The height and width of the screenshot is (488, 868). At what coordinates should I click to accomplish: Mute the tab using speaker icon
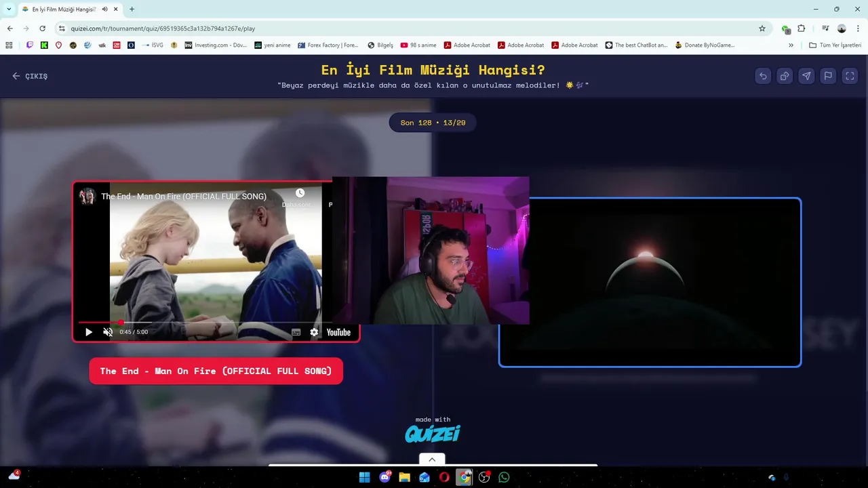click(x=105, y=9)
